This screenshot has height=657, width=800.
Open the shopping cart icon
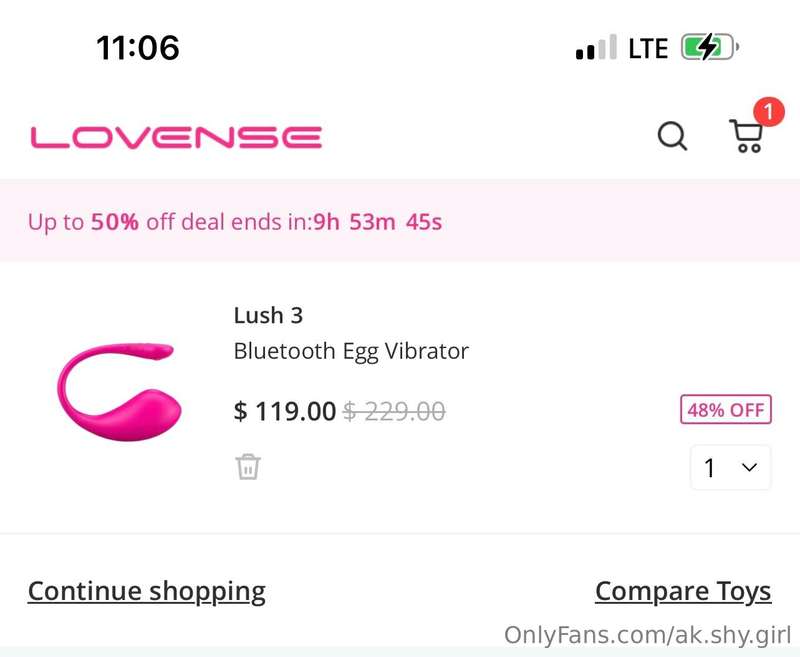click(746, 136)
